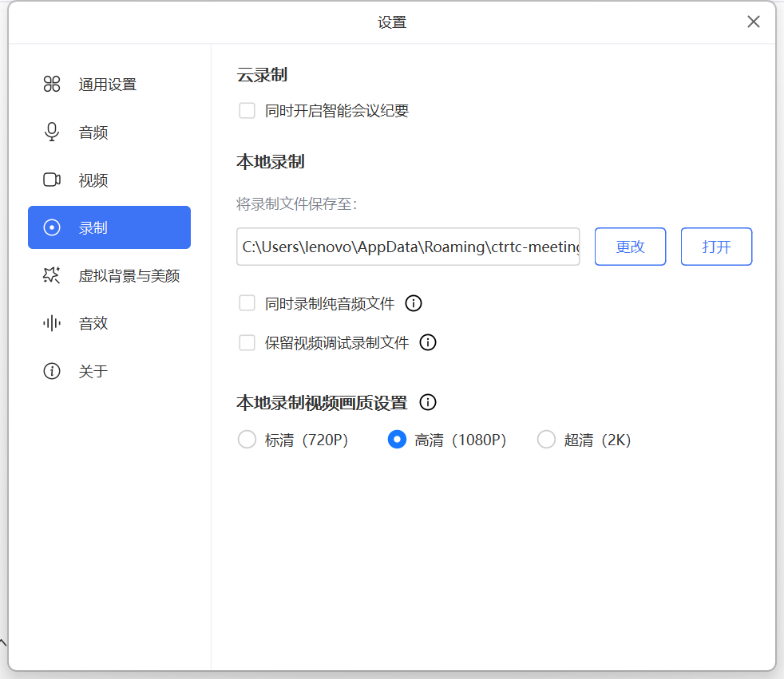The width and height of the screenshot is (784, 679).
Task: Click the General Settings grid icon
Action: tap(52, 85)
